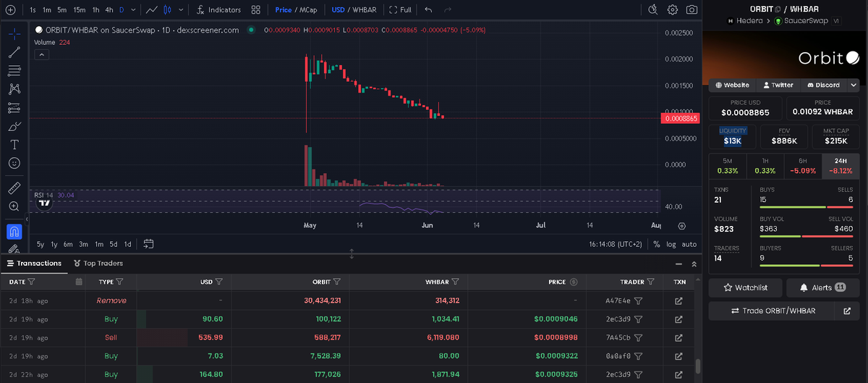Image resolution: width=868 pixels, height=383 pixels.
Task: Enter Full screen chart mode
Action: pos(400,10)
